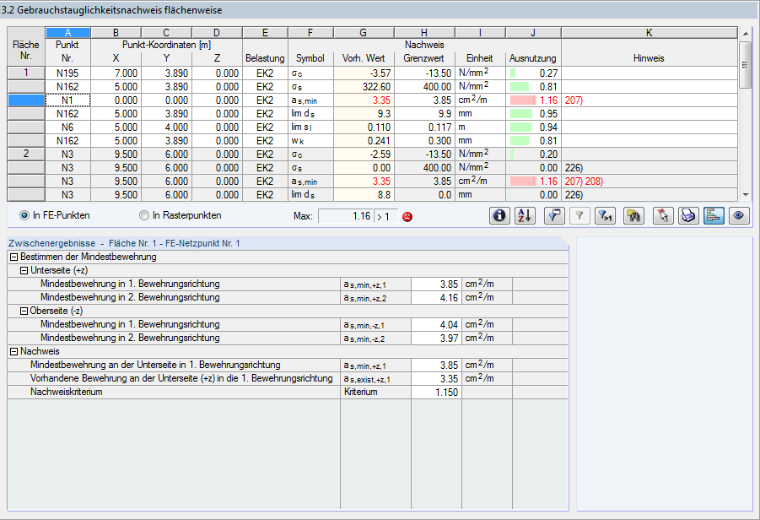Click the table vertical scrollbar thumb
The height and width of the screenshot is (520, 760).
click(745, 65)
